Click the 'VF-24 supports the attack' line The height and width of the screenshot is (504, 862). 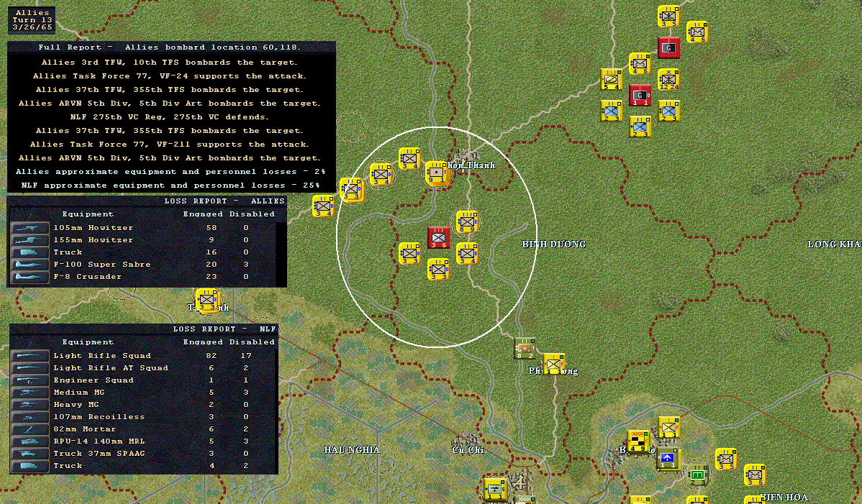(x=170, y=76)
